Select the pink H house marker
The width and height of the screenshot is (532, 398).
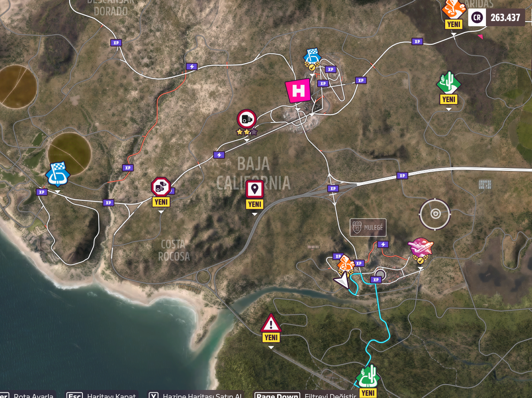[x=298, y=91]
